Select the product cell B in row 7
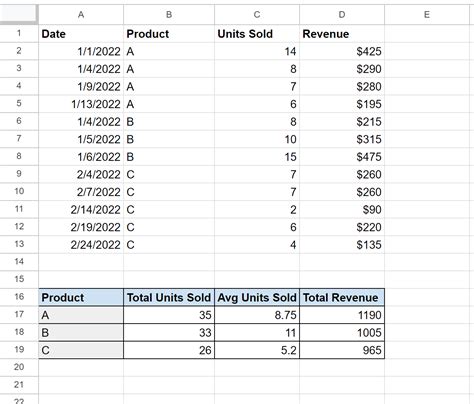This screenshot has width=474, height=404. (x=169, y=139)
